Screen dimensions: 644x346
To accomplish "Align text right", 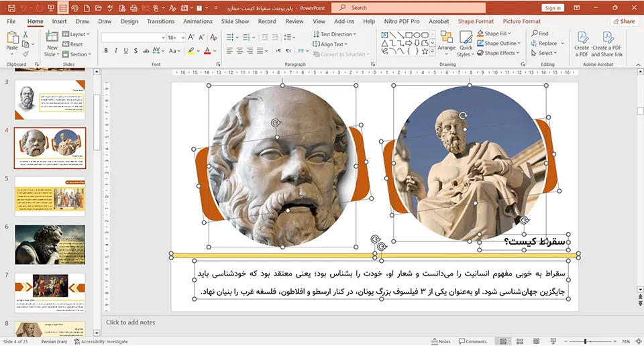I will [250, 50].
